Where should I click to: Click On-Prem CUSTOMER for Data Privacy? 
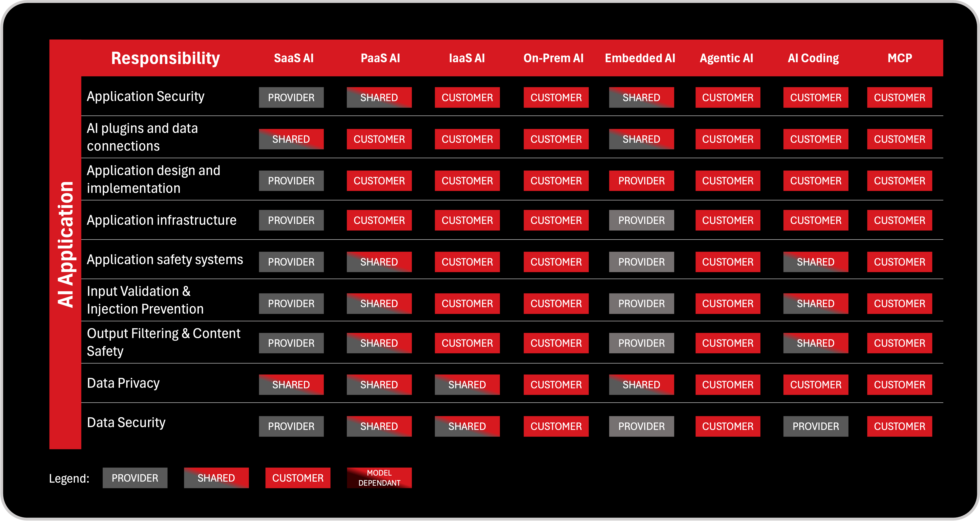pyautogui.click(x=556, y=385)
